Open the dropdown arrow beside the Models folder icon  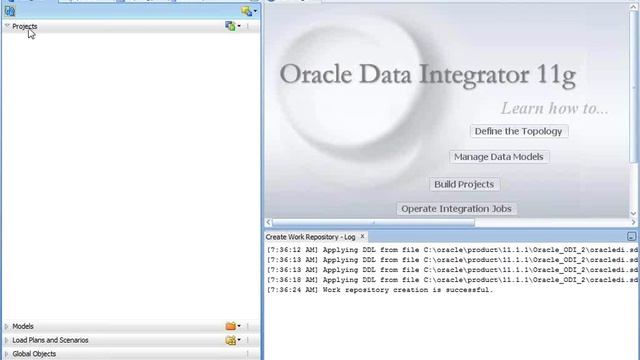tap(239, 326)
